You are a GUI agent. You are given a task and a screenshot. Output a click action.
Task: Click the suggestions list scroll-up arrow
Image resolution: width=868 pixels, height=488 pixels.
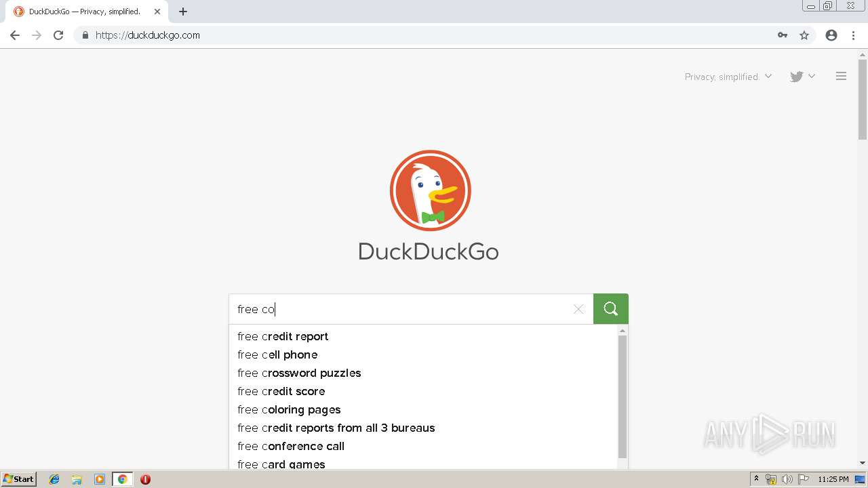[623, 331]
